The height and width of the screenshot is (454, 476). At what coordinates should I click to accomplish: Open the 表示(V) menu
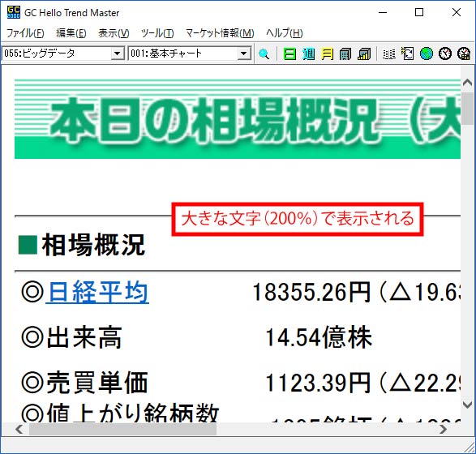click(114, 32)
